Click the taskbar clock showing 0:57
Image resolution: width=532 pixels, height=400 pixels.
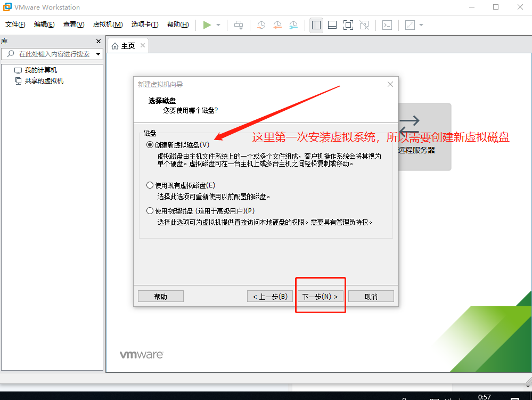(x=484, y=397)
